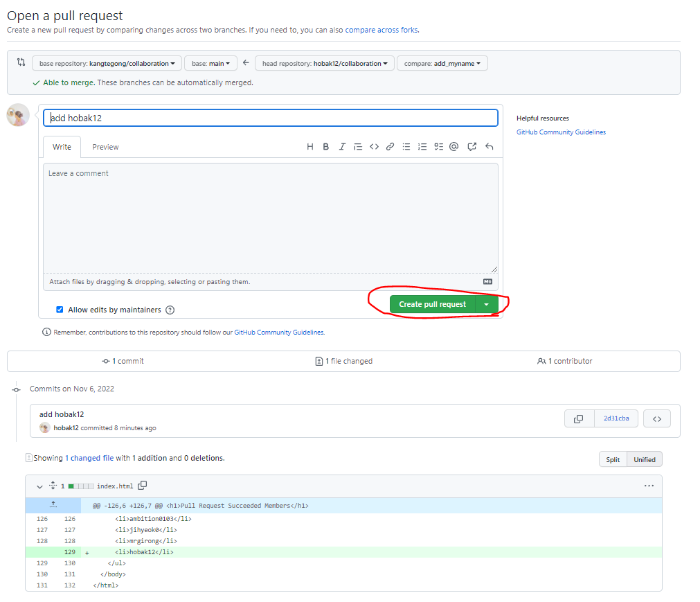Open the add hobak12 commit title
The height and width of the screenshot is (602, 700).
pyautogui.click(x=62, y=414)
